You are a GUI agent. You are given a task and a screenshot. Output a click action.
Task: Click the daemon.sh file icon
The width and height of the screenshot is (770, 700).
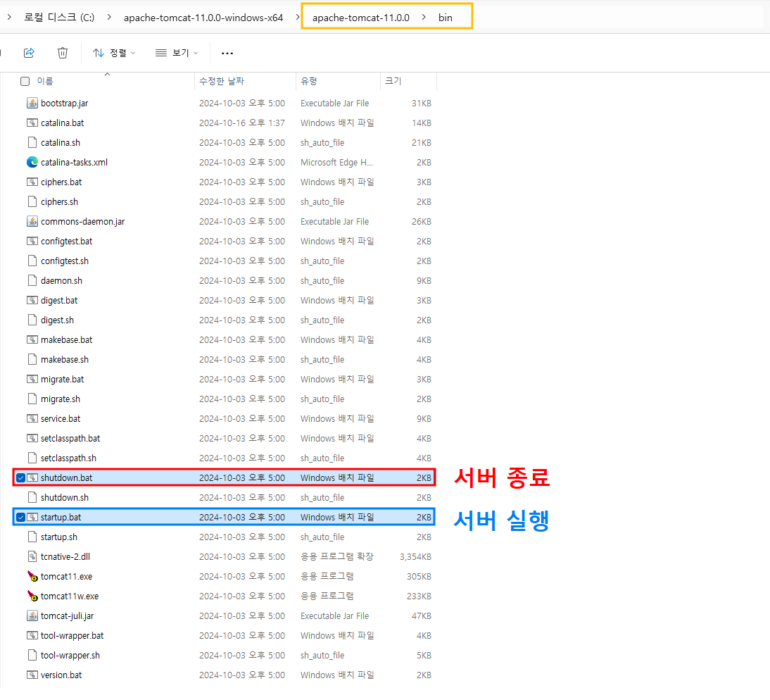click(x=32, y=280)
